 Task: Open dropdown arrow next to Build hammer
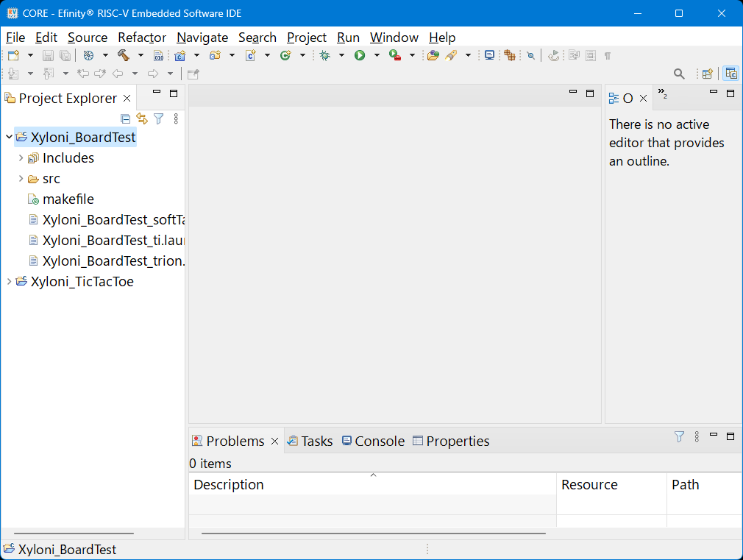141,55
